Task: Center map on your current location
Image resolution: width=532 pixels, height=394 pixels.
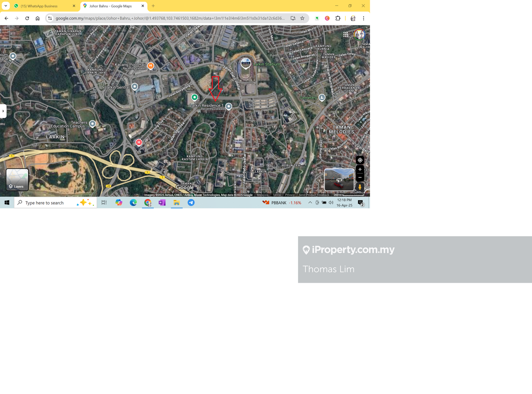Action: (x=360, y=160)
